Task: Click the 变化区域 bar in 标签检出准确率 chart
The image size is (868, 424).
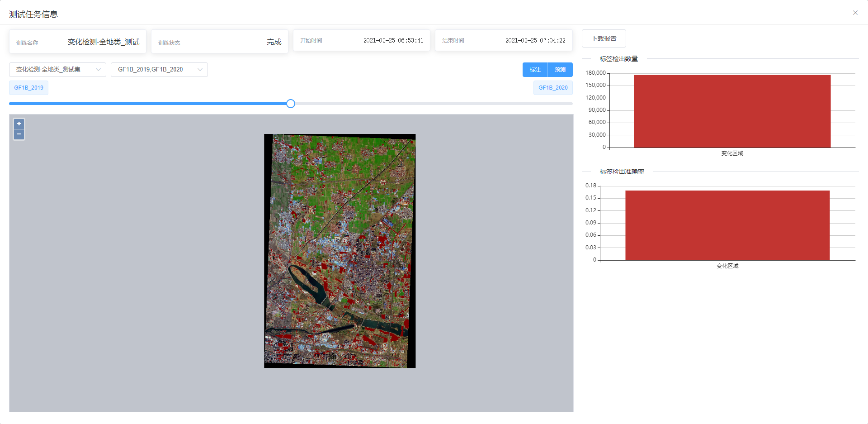Action: 727,225
